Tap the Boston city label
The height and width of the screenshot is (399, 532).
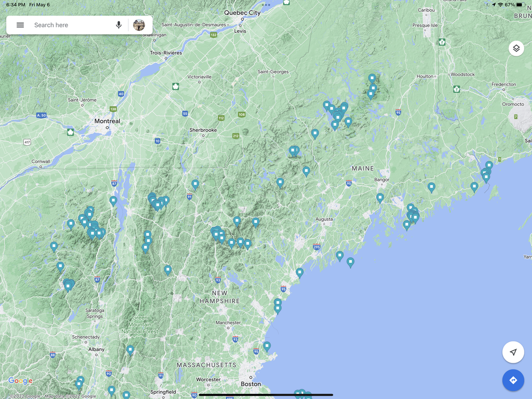251,384
